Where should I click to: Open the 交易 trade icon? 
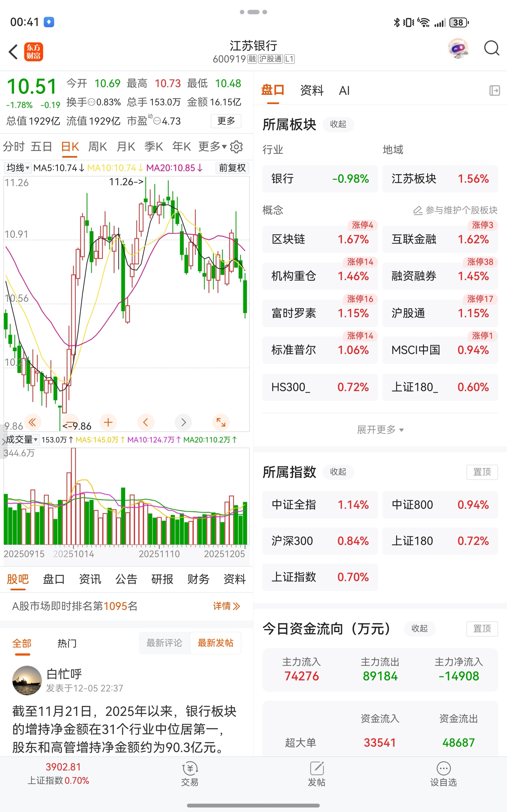point(190,774)
